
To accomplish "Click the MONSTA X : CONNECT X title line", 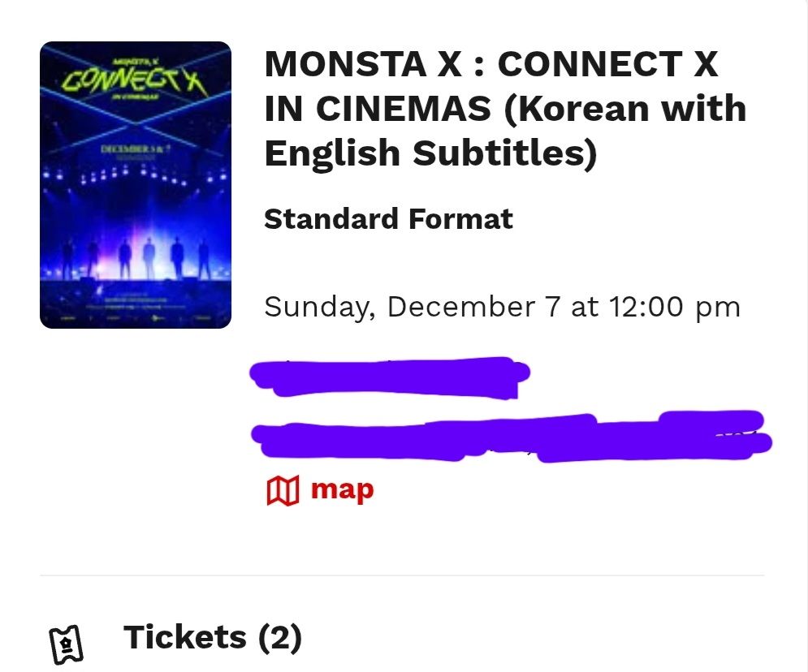I will (x=491, y=64).
